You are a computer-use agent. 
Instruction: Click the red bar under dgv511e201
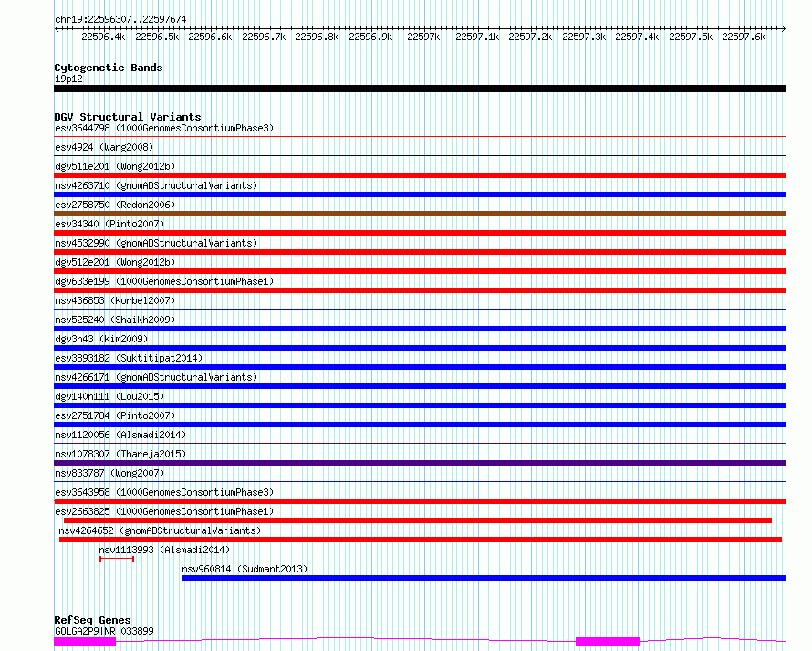pos(420,175)
